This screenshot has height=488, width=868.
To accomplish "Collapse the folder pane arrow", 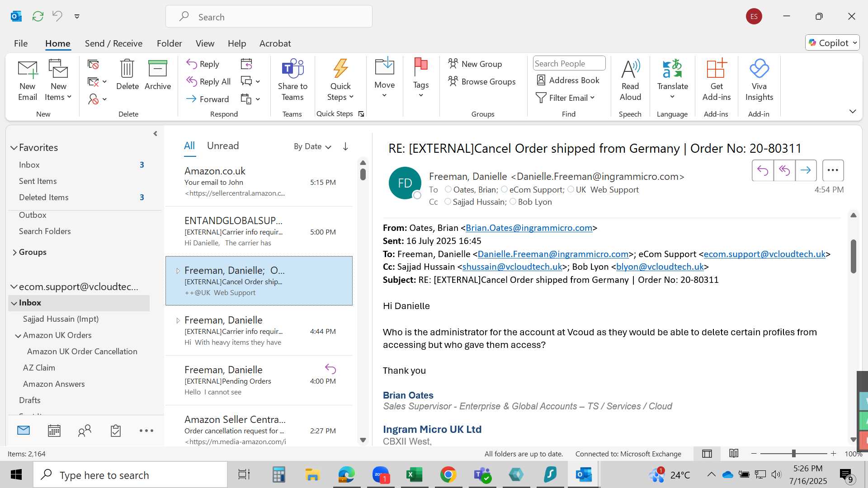I will pyautogui.click(x=156, y=134).
